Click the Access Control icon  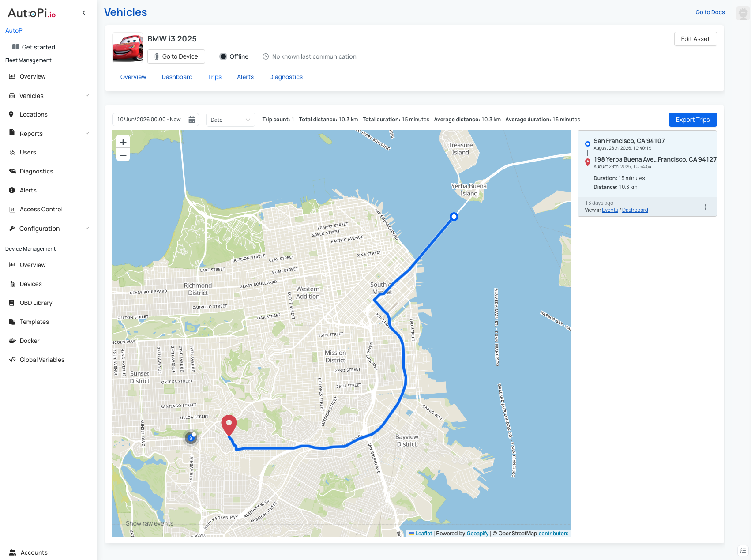(12, 210)
